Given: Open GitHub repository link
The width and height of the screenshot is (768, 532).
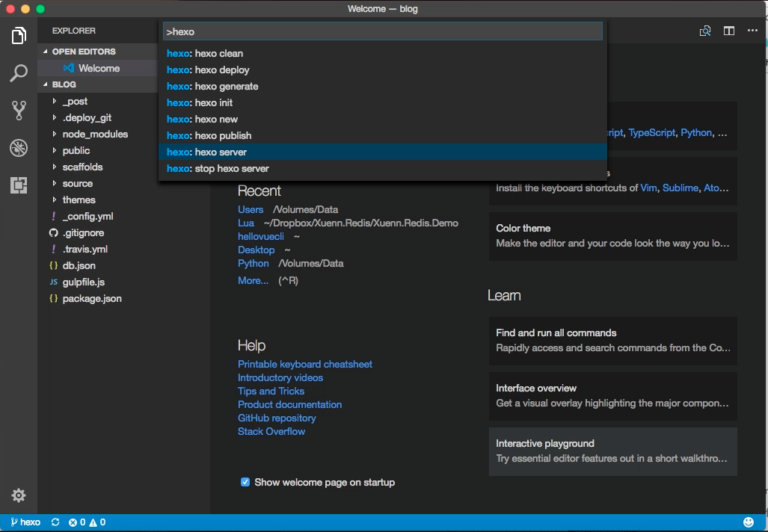Looking at the screenshot, I should tap(277, 418).
